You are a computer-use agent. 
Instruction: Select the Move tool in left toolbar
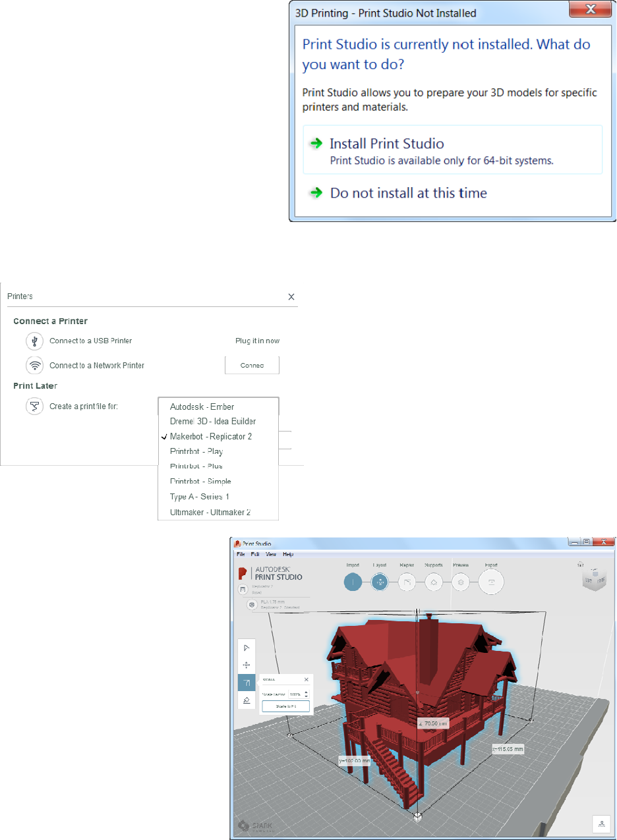247,665
